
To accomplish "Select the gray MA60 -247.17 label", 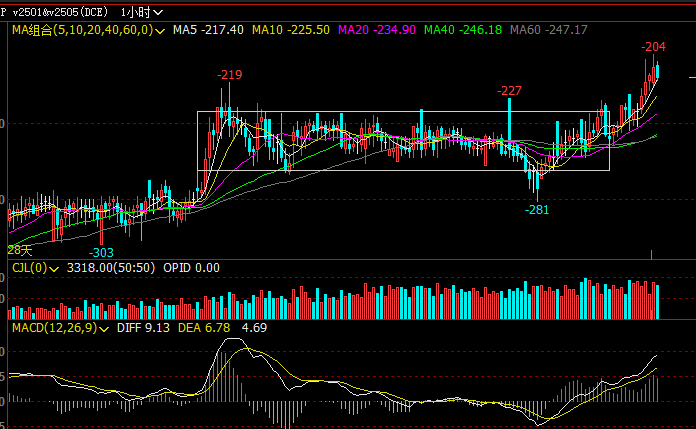I will (x=549, y=31).
